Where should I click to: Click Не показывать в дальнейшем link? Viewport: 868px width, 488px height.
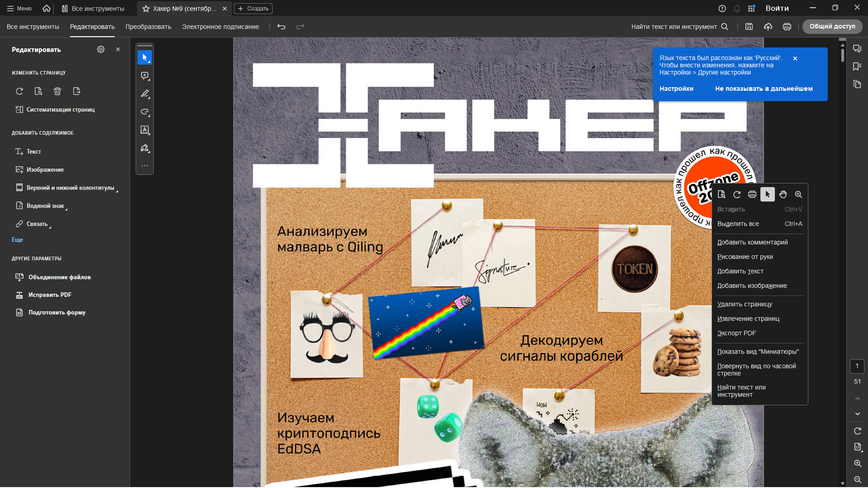[x=764, y=89]
